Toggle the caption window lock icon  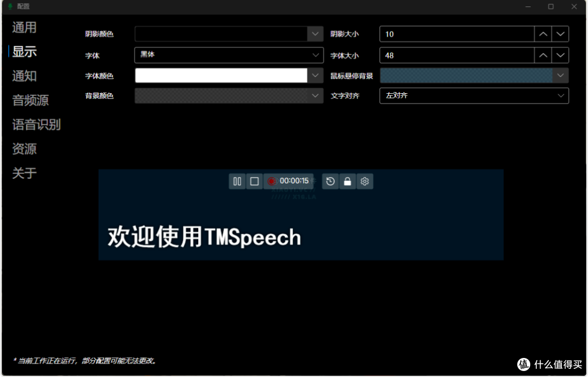coord(347,181)
